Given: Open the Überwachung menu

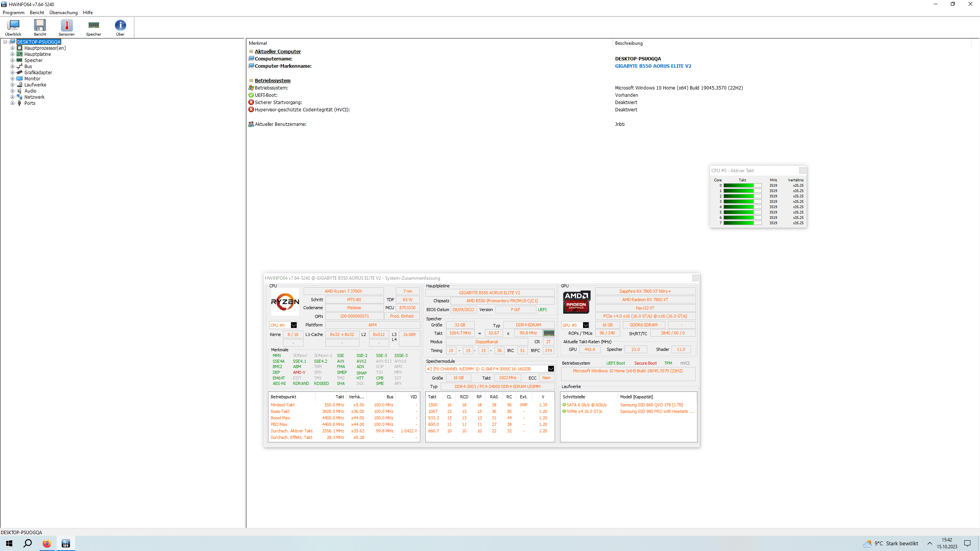Looking at the screenshot, I should click(x=63, y=13).
